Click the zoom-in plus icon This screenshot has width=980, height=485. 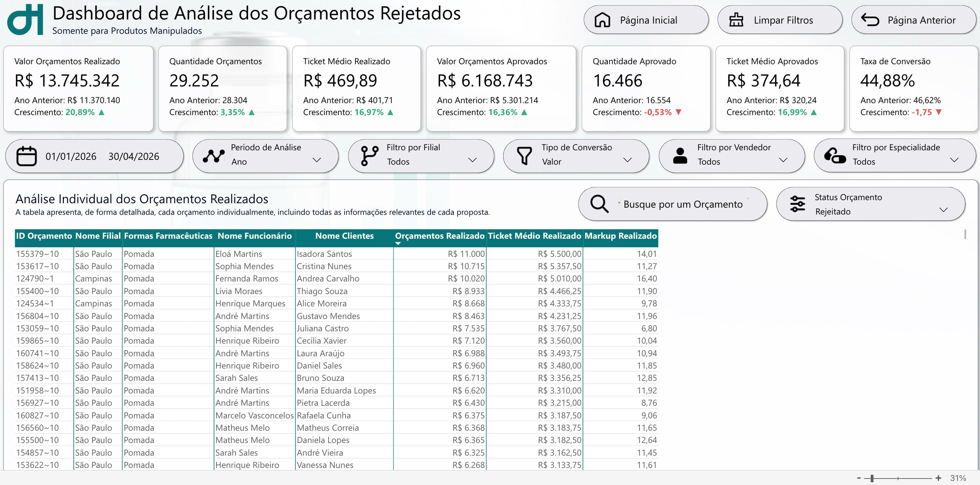pos(939,478)
